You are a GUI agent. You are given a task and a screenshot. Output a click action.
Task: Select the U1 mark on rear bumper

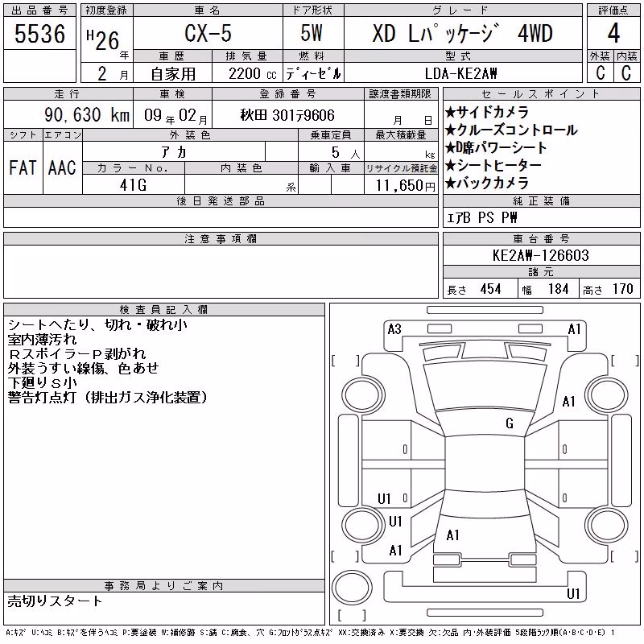click(x=573, y=593)
